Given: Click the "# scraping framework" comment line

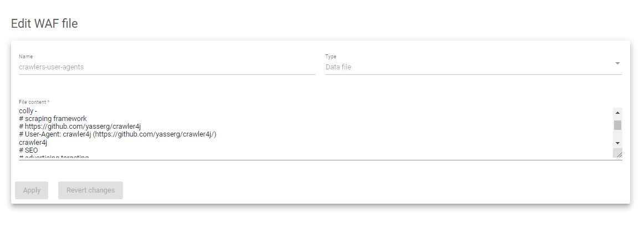Looking at the screenshot, I should point(53,119).
